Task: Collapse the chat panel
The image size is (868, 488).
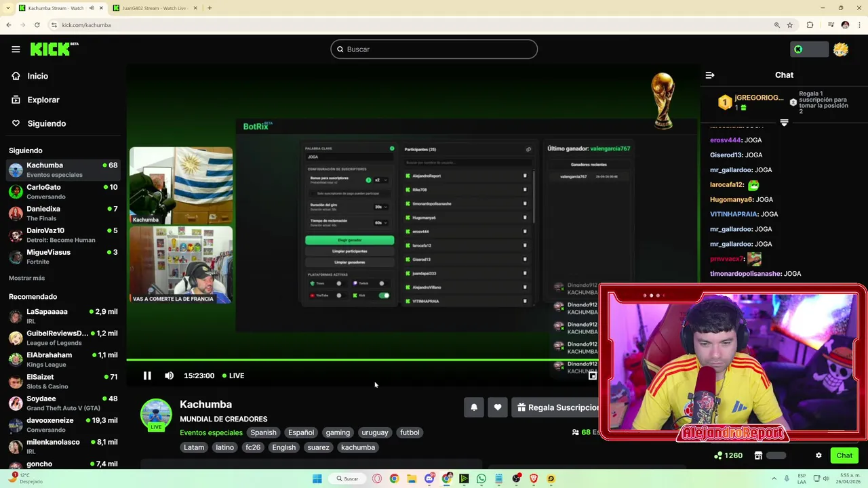Action: coord(710,75)
